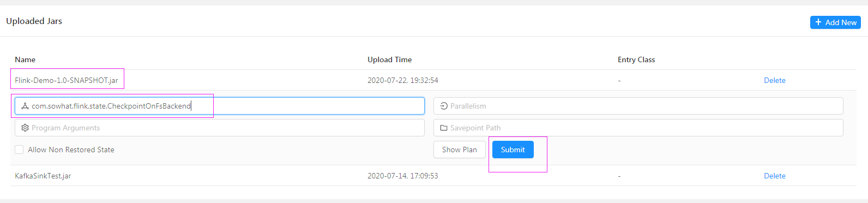Enable the Allow Non Restored State checkbox

(19, 150)
